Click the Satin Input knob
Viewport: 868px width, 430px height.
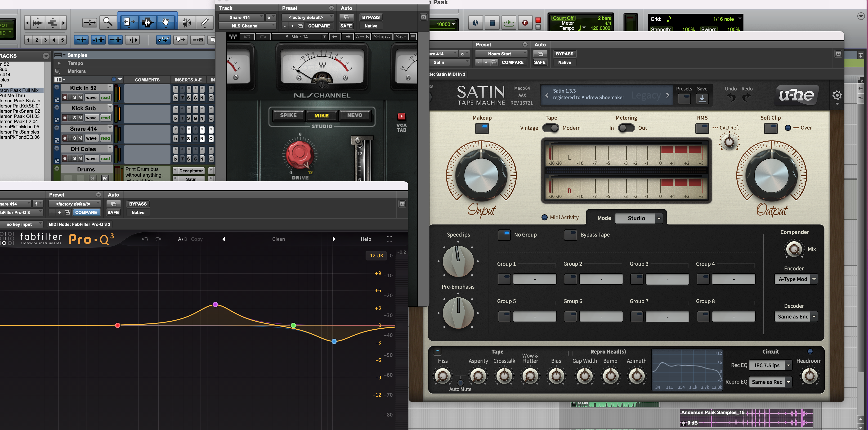[x=481, y=175]
